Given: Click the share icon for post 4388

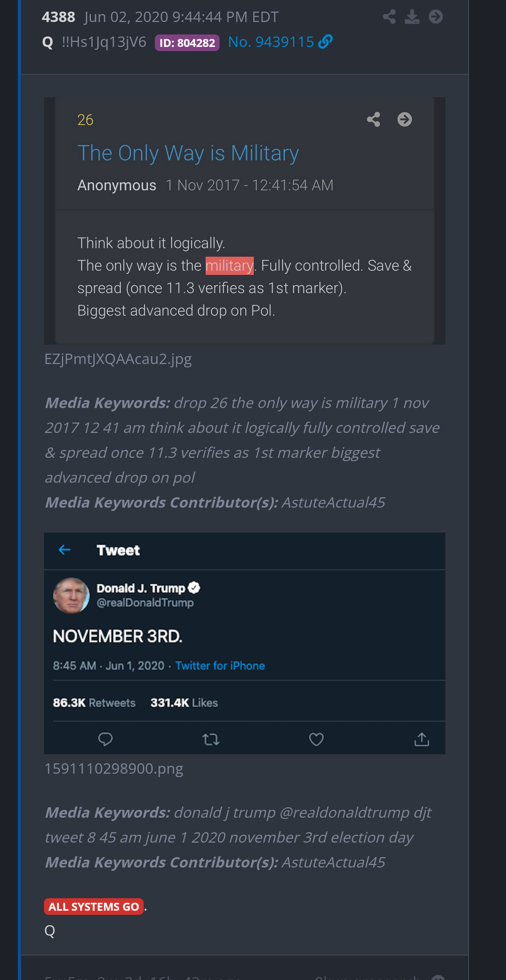Looking at the screenshot, I should 389,17.
